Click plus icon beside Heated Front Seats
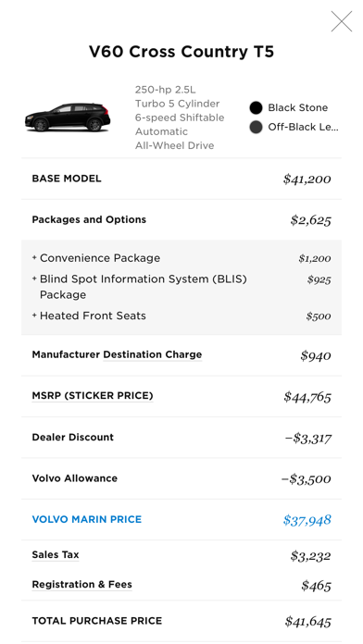This screenshot has height=644, width=363. coord(34,316)
